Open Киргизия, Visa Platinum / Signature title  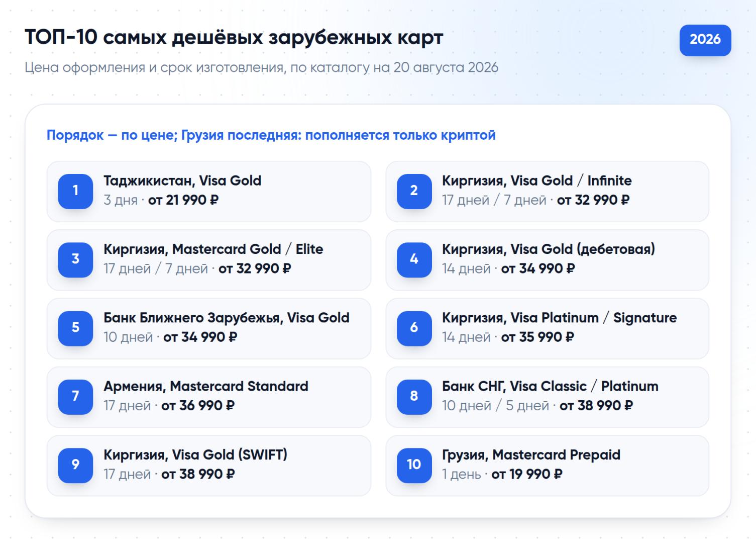pyautogui.click(x=560, y=318)
